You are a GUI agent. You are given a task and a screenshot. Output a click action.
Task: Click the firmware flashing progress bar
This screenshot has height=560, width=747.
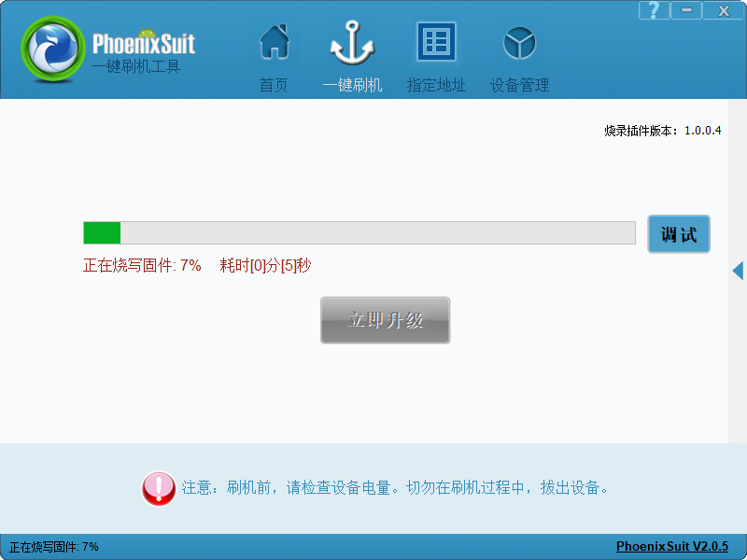point(359,232)
